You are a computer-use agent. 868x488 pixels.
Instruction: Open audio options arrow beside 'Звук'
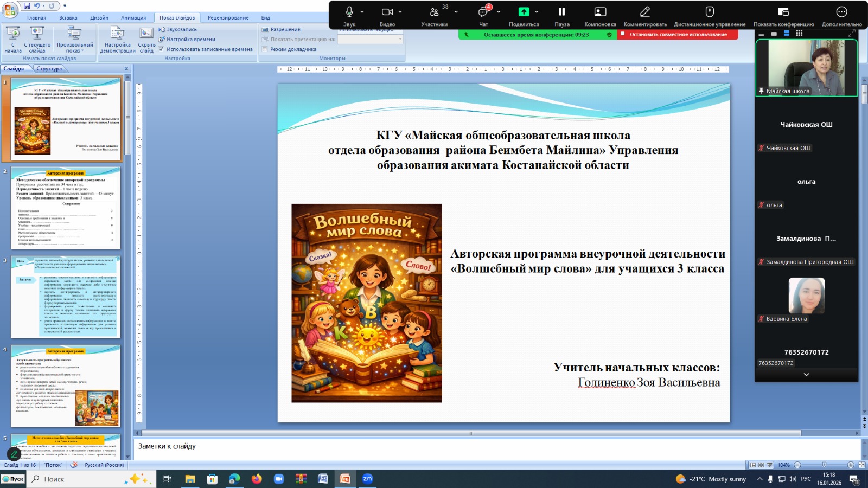coord(362,12)
